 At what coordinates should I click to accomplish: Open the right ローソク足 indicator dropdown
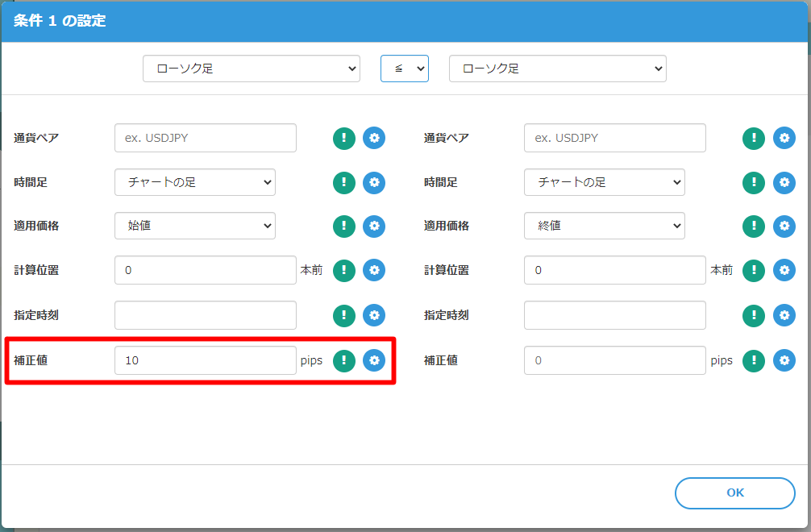557,69
